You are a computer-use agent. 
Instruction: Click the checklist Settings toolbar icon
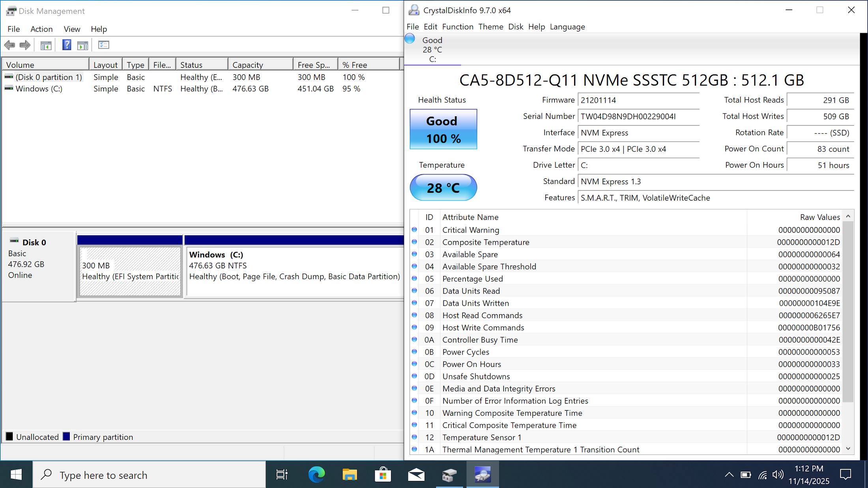pos(103,45)
